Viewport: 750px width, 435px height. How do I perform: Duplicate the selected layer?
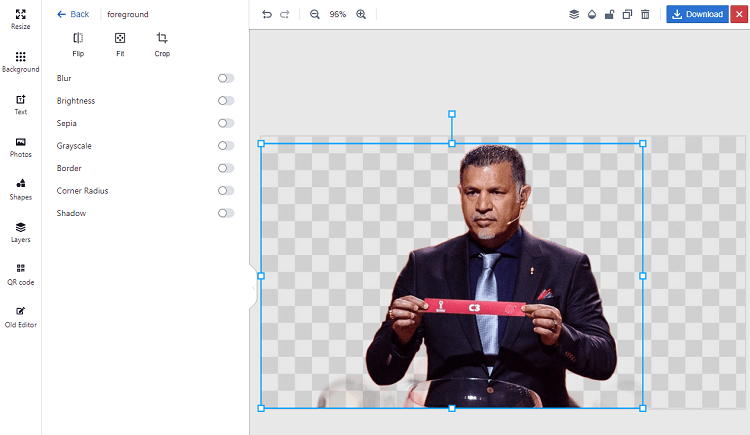(627, 14)
